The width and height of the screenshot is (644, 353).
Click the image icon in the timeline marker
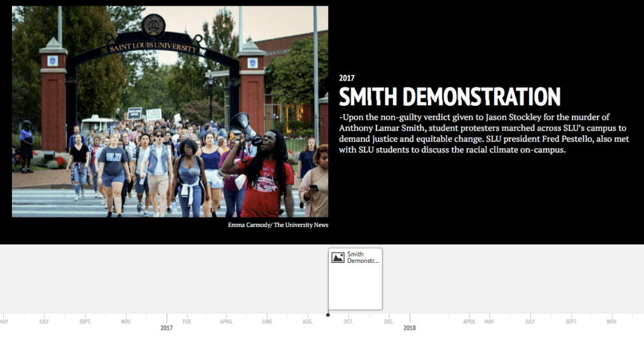click(x=338, y=257)
